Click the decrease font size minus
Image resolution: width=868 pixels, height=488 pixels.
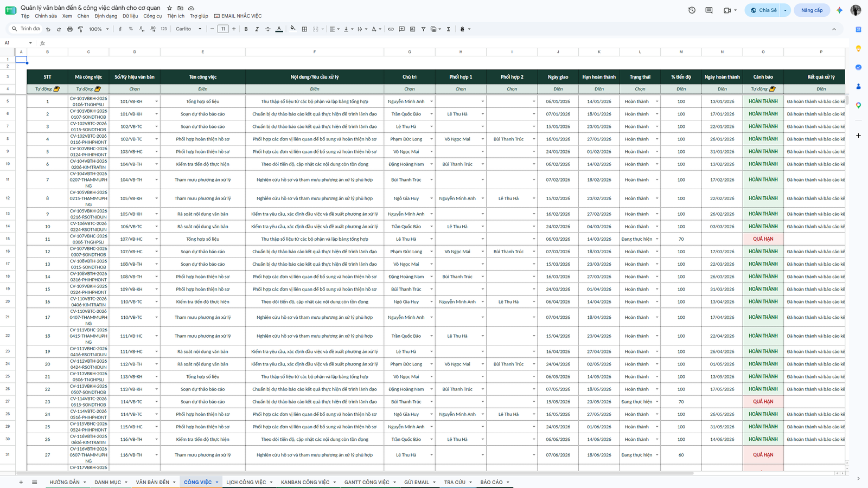(x=212, y=29)
